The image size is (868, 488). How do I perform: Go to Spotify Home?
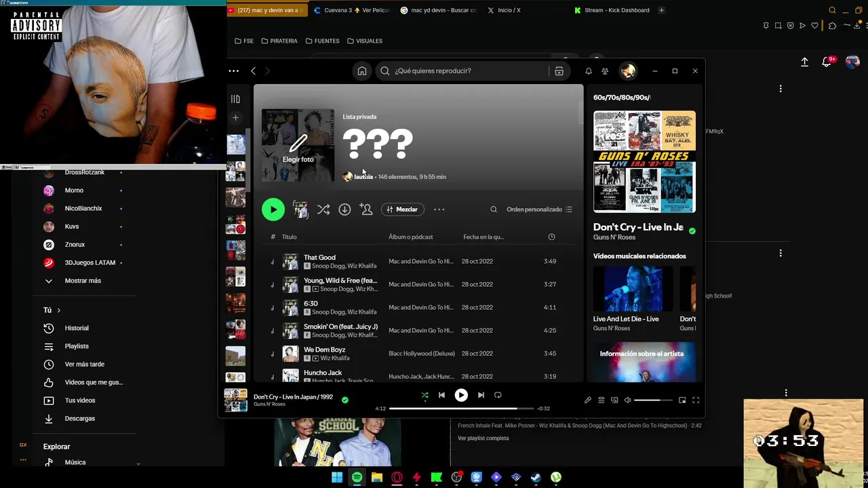coord(362,70)
